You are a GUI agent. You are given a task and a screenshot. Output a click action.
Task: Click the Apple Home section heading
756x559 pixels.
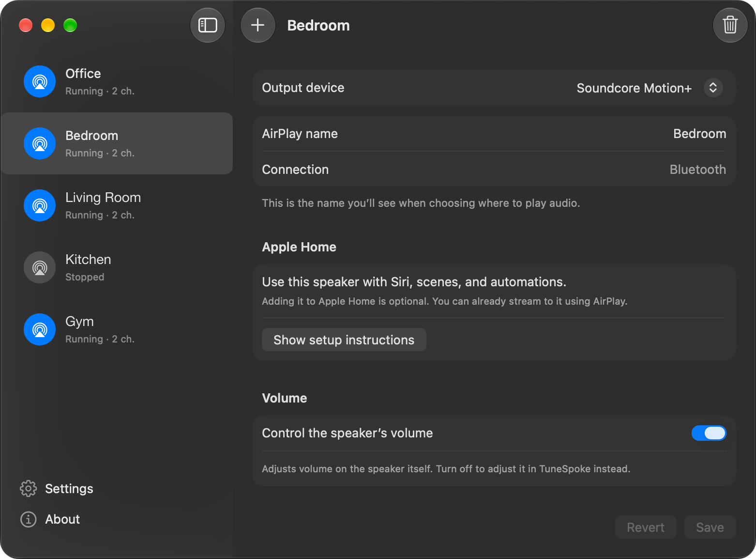pos(299,247)
